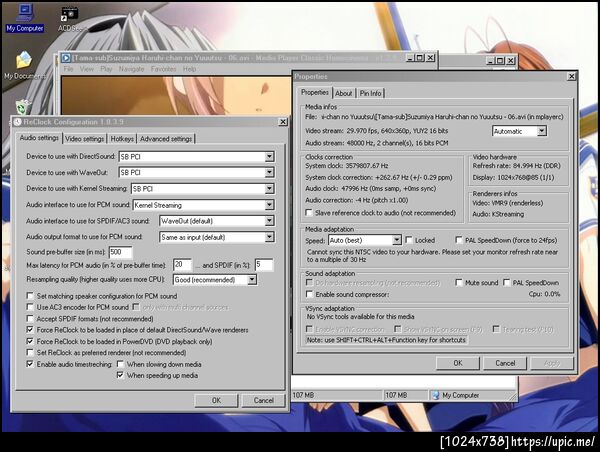The image size is (600, 452).
Task: Open SPDIF/AC3 audio interface dropdown
Action: [x=269, y=221]
